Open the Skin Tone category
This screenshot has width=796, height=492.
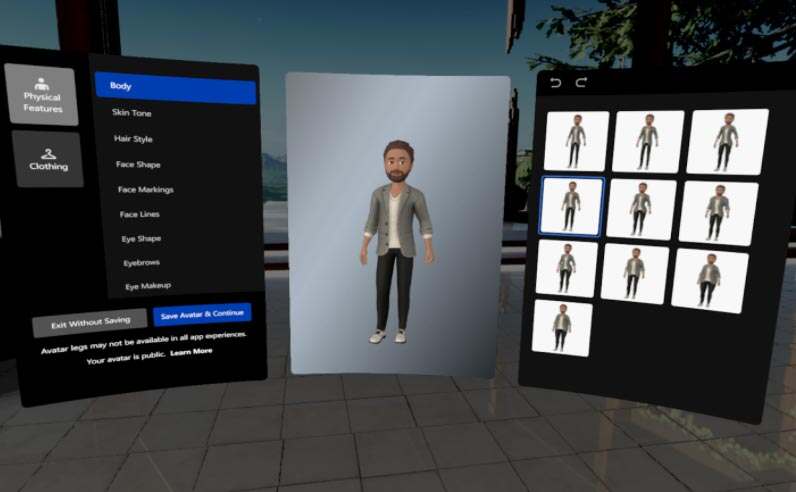point(132,113)
